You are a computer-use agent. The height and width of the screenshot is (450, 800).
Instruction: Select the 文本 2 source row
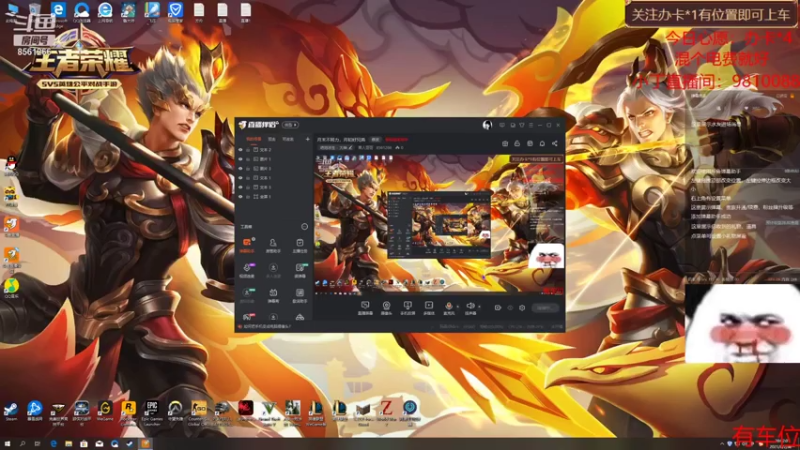(274, 150)
